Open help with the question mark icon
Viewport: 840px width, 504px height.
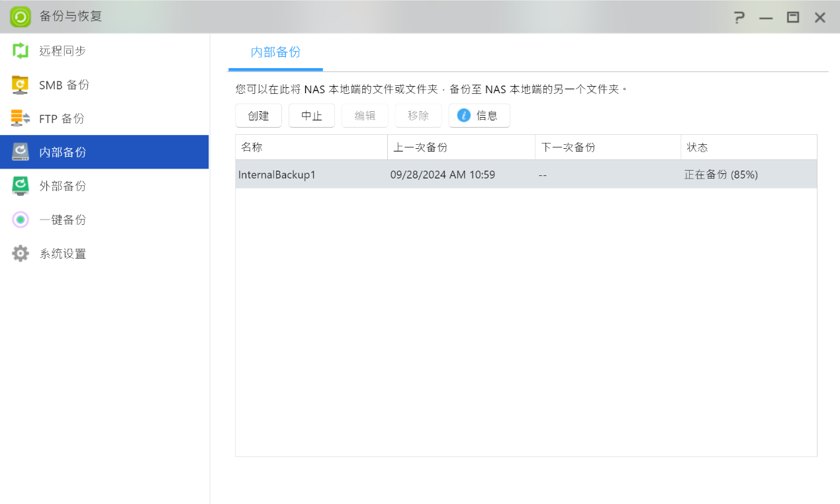(739, 17)
